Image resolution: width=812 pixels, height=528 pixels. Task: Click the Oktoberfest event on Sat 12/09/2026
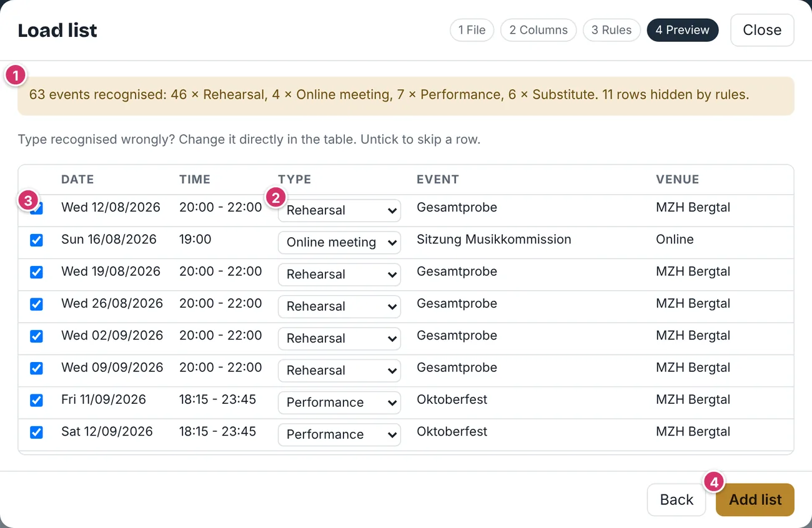tap(452, 431)
